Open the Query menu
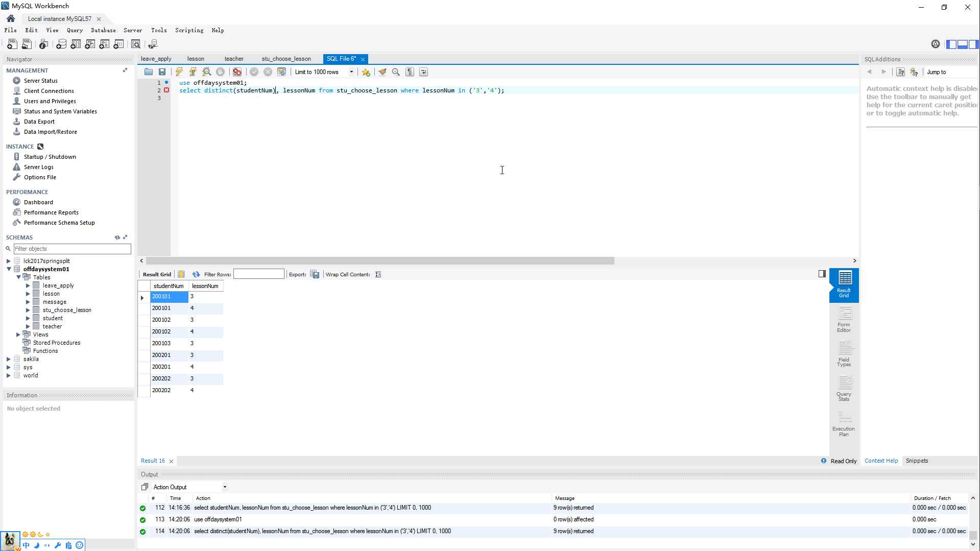 pos(75,30)
